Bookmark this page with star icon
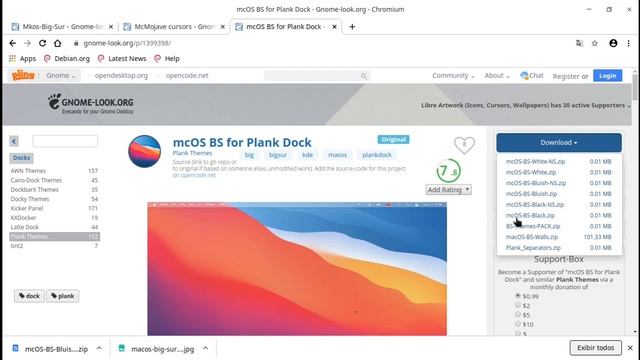 coord(595,43)
